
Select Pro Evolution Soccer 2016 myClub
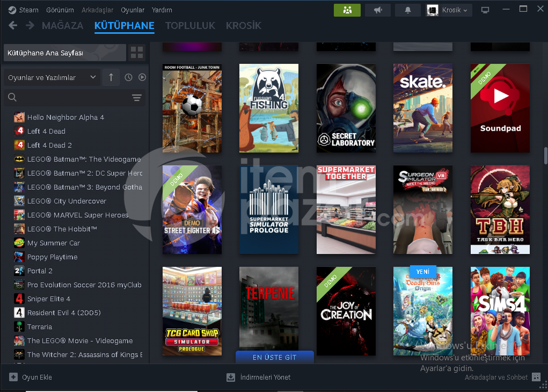pos(78,285)
